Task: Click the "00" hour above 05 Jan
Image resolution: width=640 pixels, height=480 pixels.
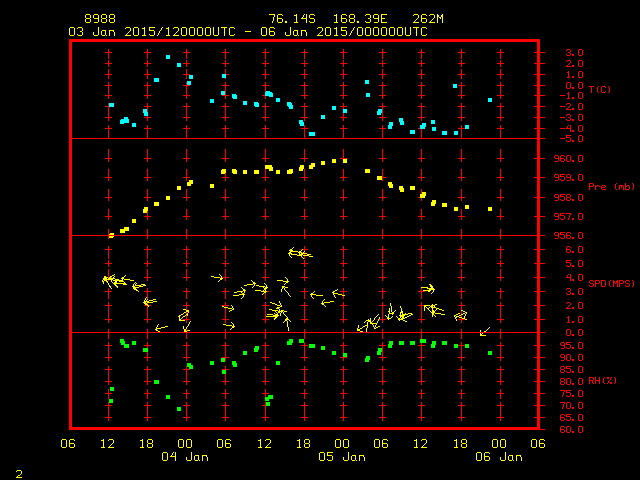Action: (x=342, y=444)
